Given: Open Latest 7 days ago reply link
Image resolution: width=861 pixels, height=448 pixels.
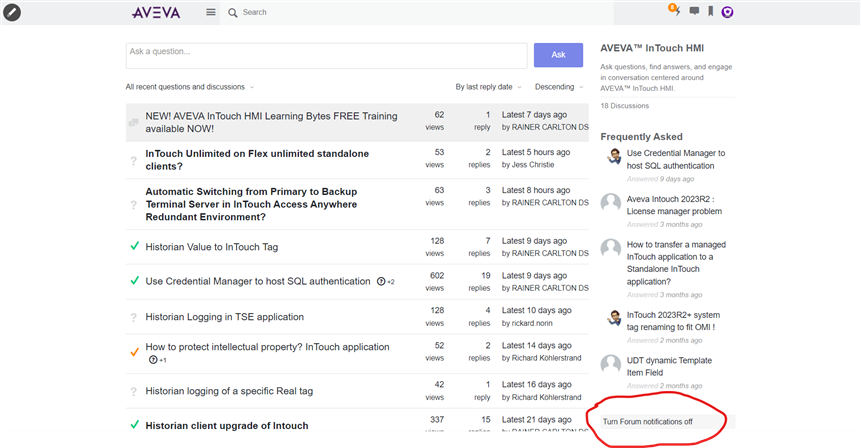Looking at the screenshot, I should (534, 115).
